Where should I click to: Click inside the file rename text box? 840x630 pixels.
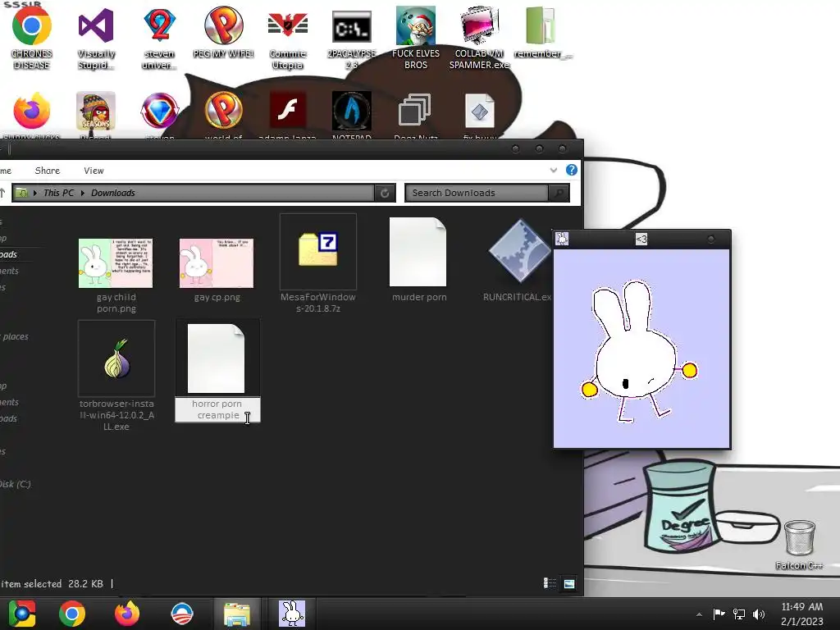point(217,409)
